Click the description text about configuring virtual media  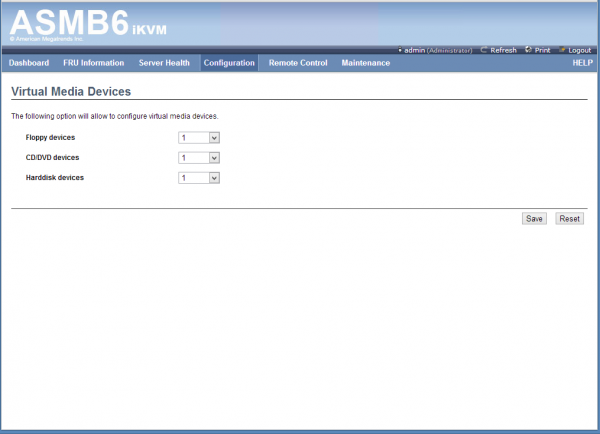(115, 116)
